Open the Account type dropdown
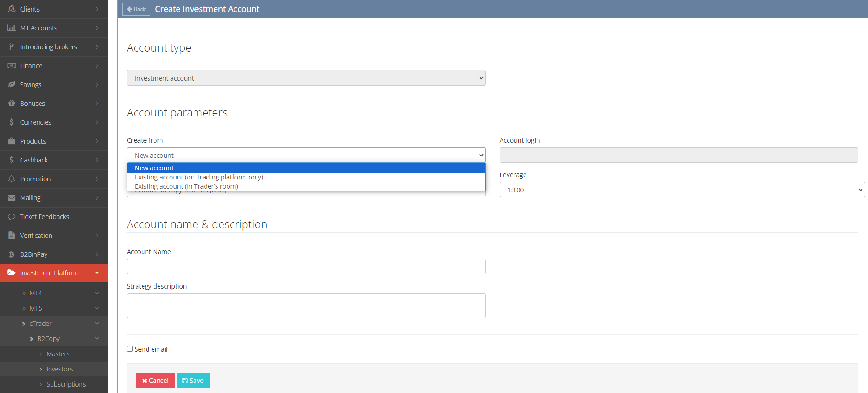The height and width of the screenshot is (393, 868). click(306, 78)
